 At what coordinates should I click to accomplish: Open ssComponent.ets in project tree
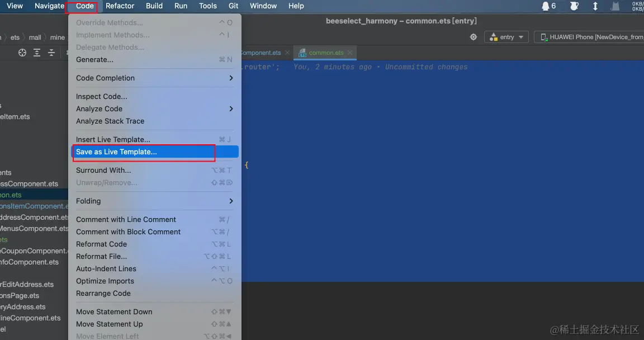[x=29, y=184]
